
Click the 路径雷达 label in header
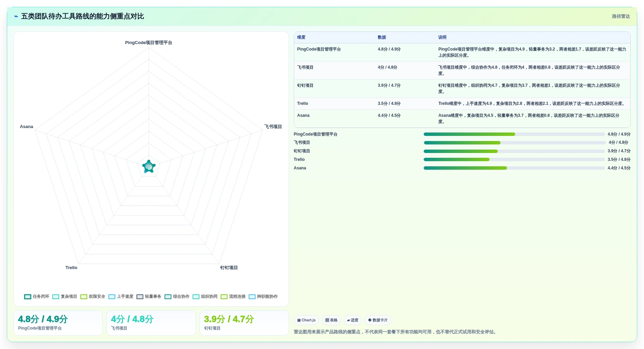tap(621, 16)
